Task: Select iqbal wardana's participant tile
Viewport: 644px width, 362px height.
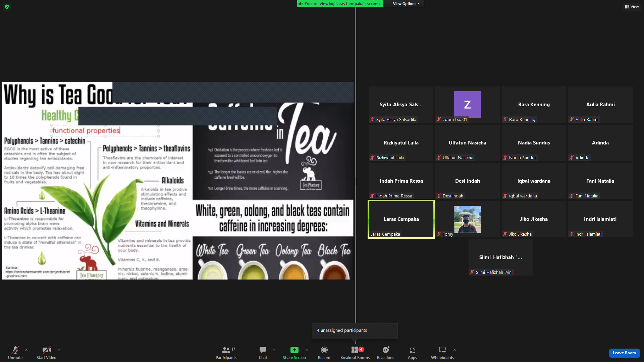Action: tap(534, 181)
